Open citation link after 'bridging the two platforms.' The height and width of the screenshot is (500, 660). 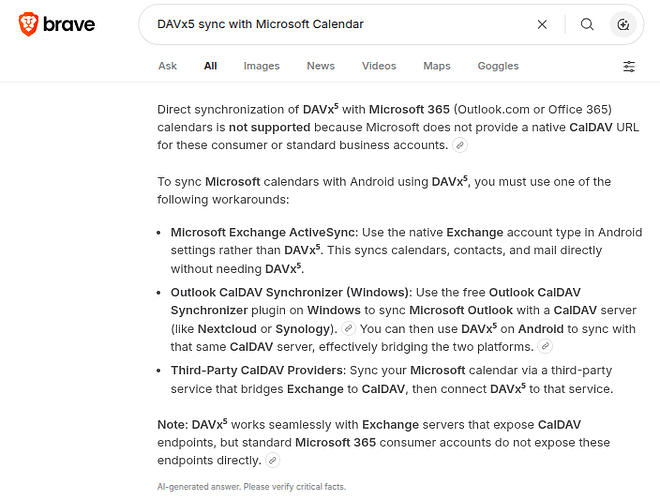click(x=545, y=346)
